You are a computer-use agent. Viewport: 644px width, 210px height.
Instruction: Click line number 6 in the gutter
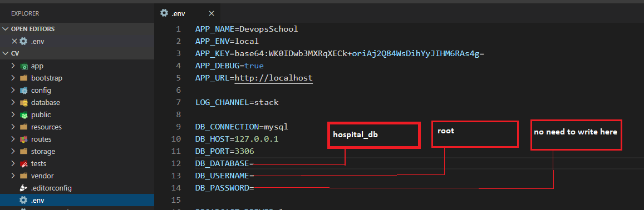(178, 90)
